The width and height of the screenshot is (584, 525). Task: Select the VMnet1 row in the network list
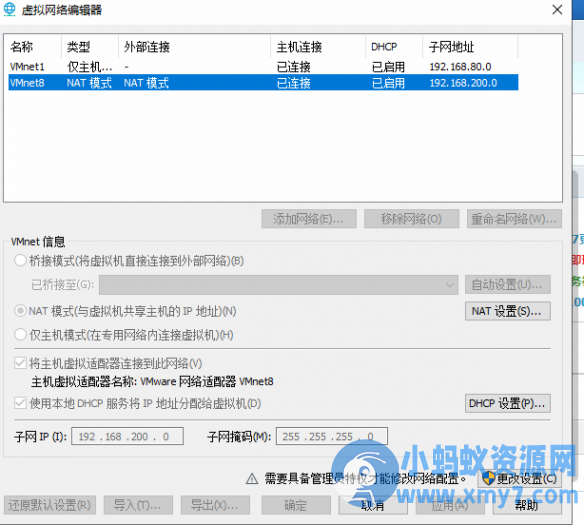coord(263,67)
